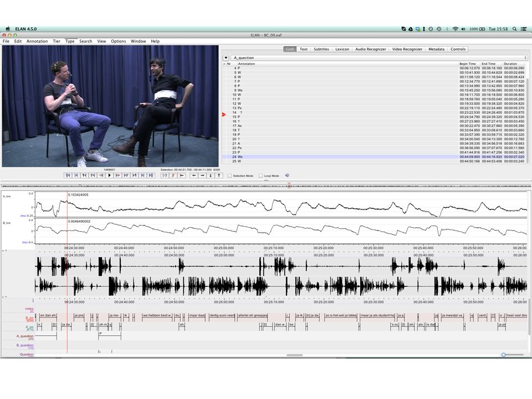Open the View menu
Image resolution: width=532 pixels, height=399 pixels.
[x=101, y=41]
